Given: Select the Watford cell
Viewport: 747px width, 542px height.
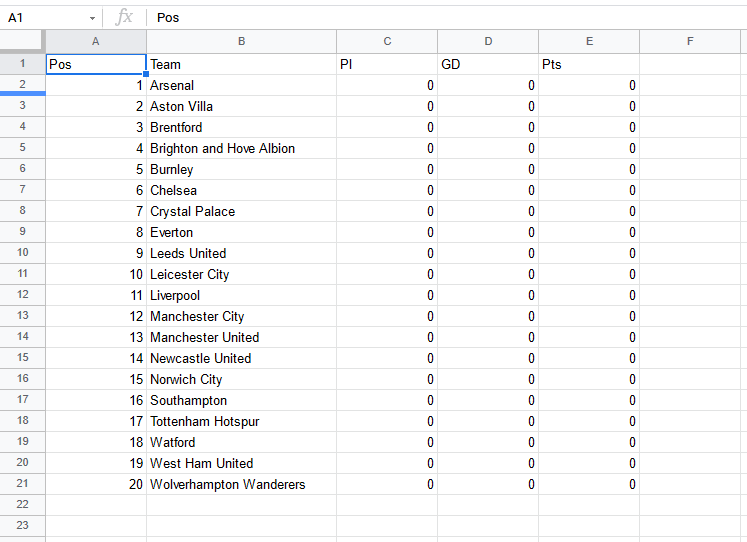Looking at the screenshot, I should click(x=242, y=442).
